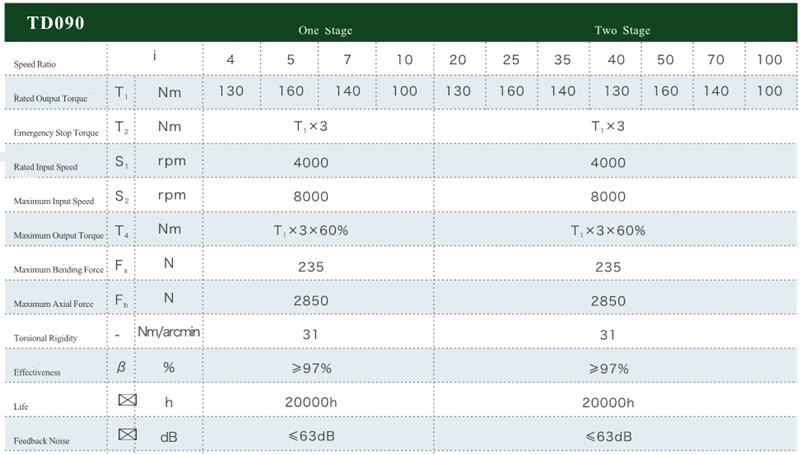Screen dimensions: 800x454
Task: Click the β symbol in Effectiveness row
Action: (x=122, y=367)
